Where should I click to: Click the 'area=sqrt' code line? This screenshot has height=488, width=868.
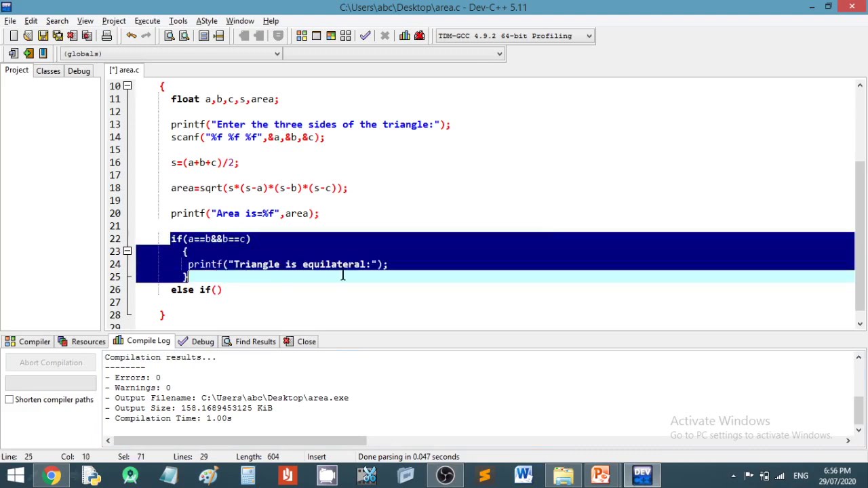(x=259, y=188)
